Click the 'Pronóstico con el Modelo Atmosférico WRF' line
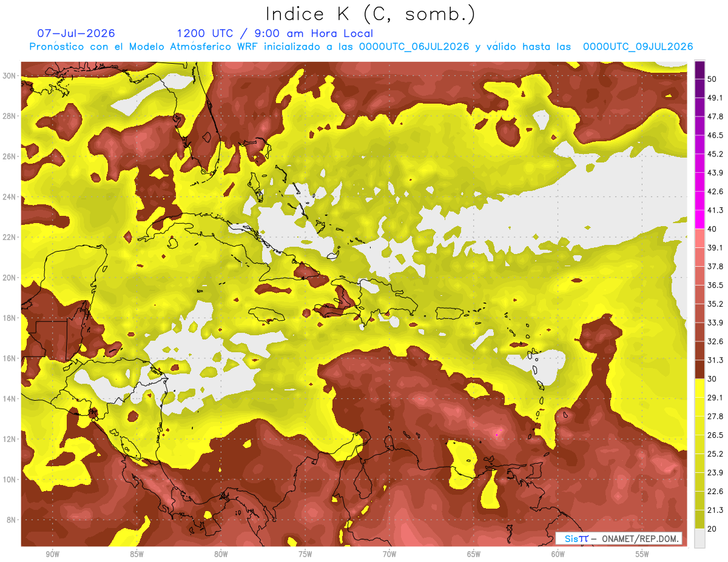The image size is (728, 562). tap(361, 47)
